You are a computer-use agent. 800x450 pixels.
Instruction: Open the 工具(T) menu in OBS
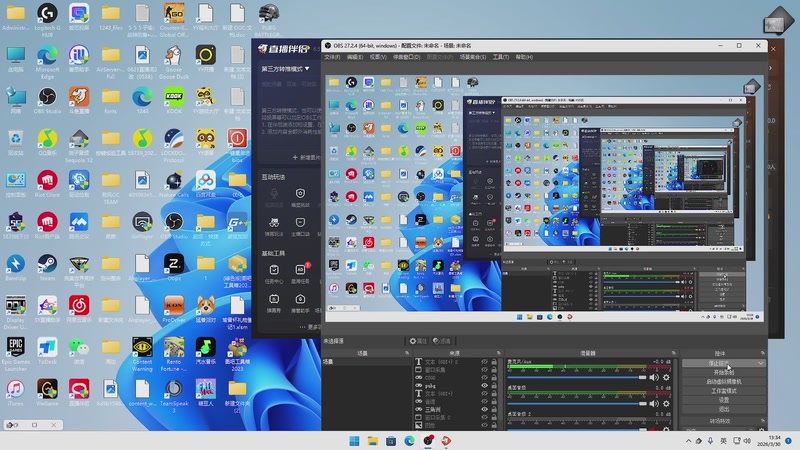pyautogui.click(x=500, y=57)
